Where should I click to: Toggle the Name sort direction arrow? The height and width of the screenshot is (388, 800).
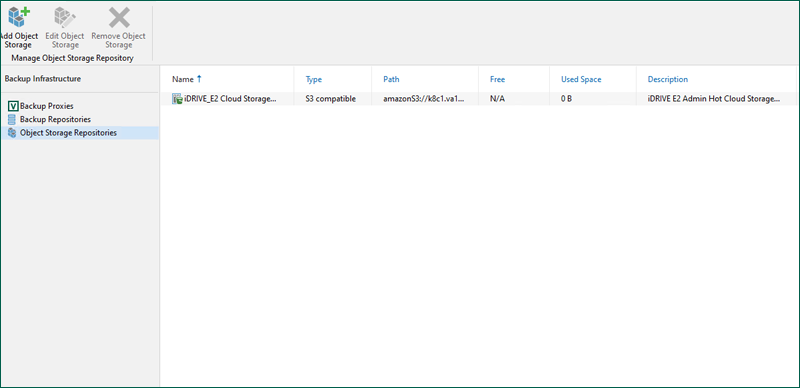(199, 79)
